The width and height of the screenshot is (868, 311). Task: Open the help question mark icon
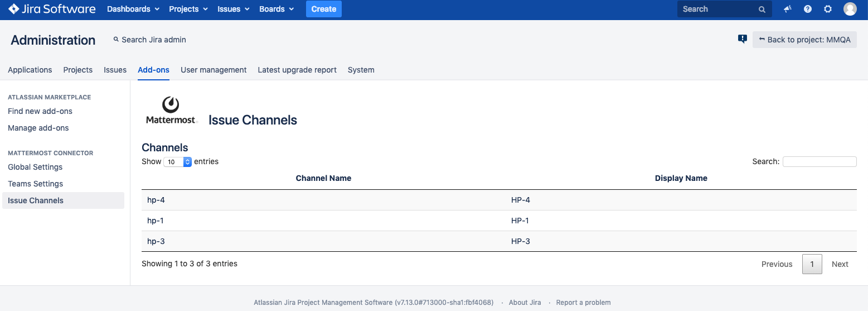(x=807, y=9)
